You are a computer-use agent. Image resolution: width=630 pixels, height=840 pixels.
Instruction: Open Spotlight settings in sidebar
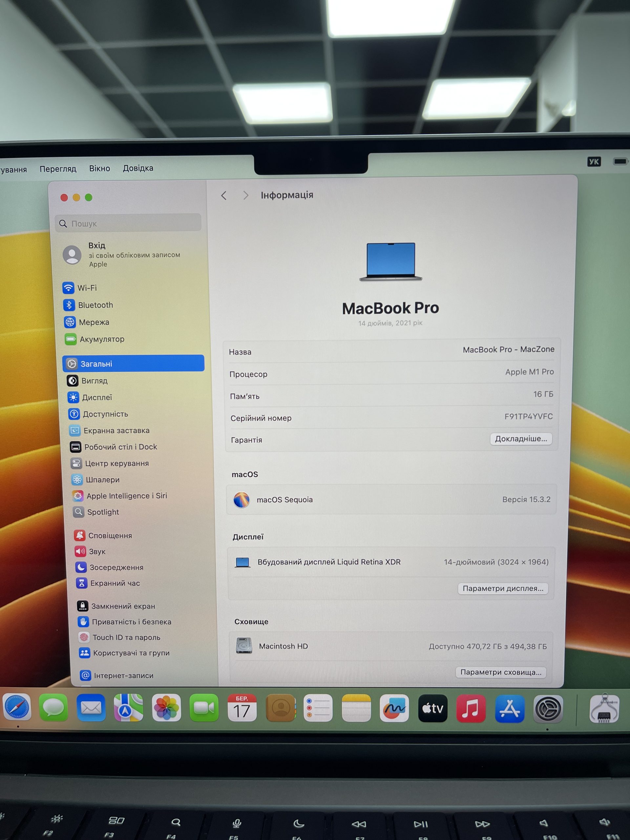point(96,512)
